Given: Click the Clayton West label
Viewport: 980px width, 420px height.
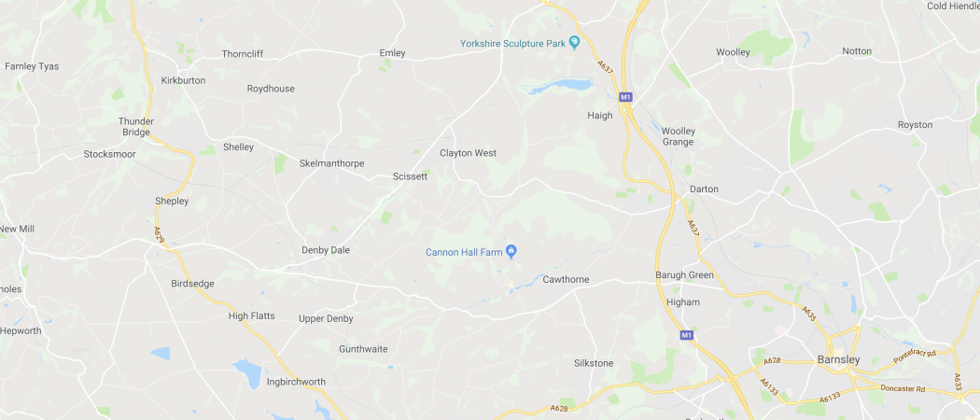Looking at the screenshot, I should (x=469, y=153).
